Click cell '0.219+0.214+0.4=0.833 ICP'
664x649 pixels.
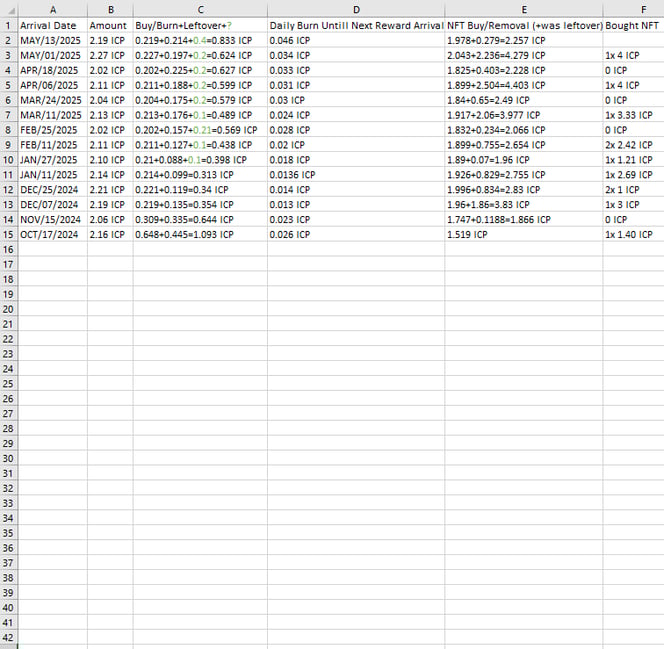pos(200,40)
